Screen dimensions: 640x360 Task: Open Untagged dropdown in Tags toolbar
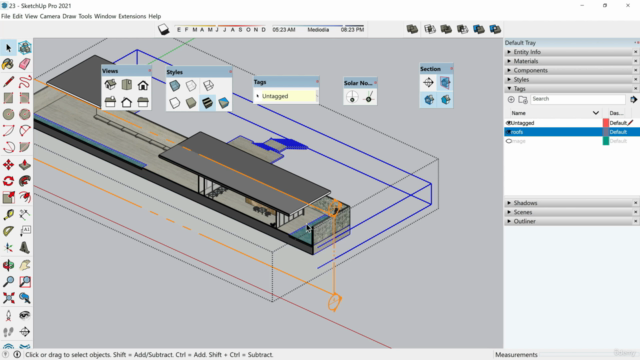[x=286, y=96]
